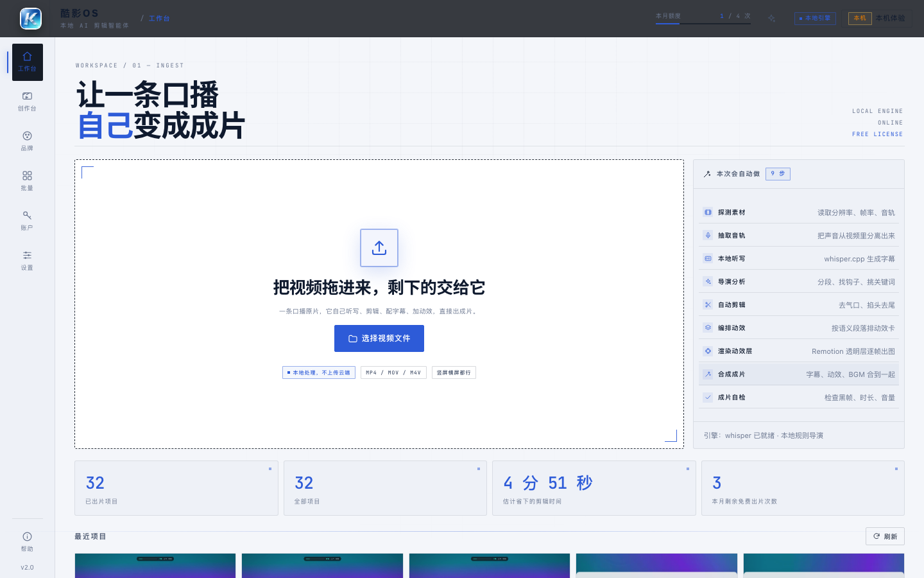
Task: Click the upload arrow icon in drop zone
Action: coord(379,248)
